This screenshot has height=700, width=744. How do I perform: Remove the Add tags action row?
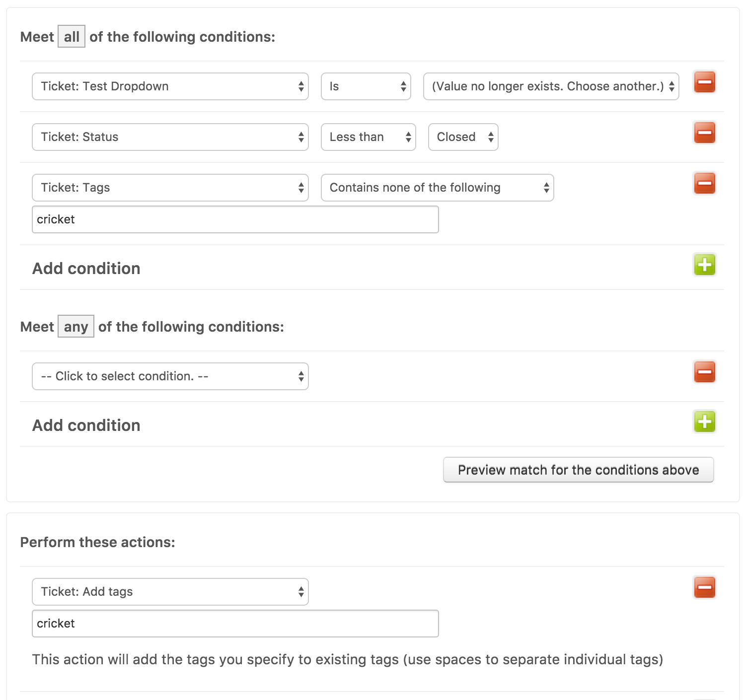[704, 588]
